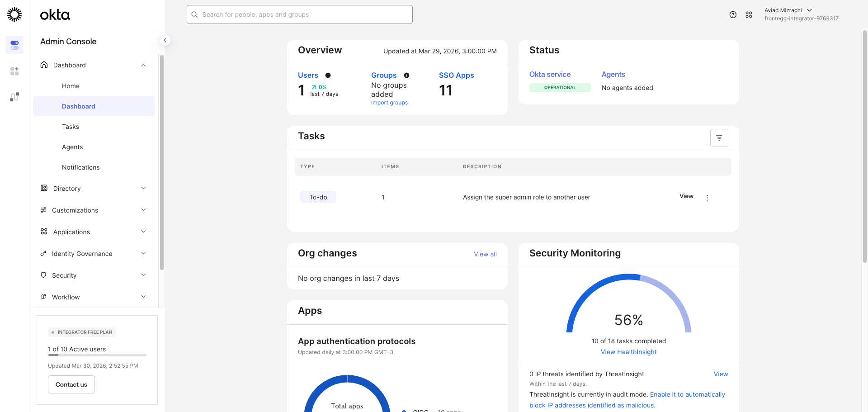Click the info icon next to Users

[328, 76]
